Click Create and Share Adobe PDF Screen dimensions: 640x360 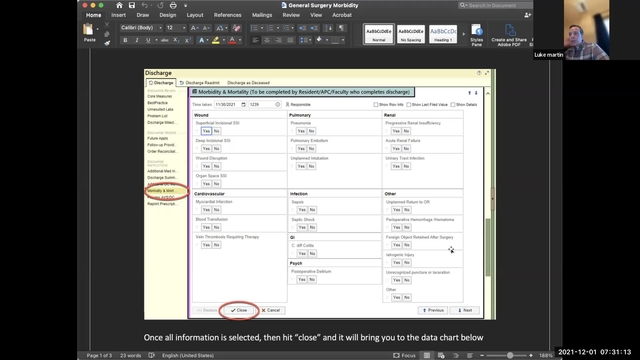pos(509,34)
